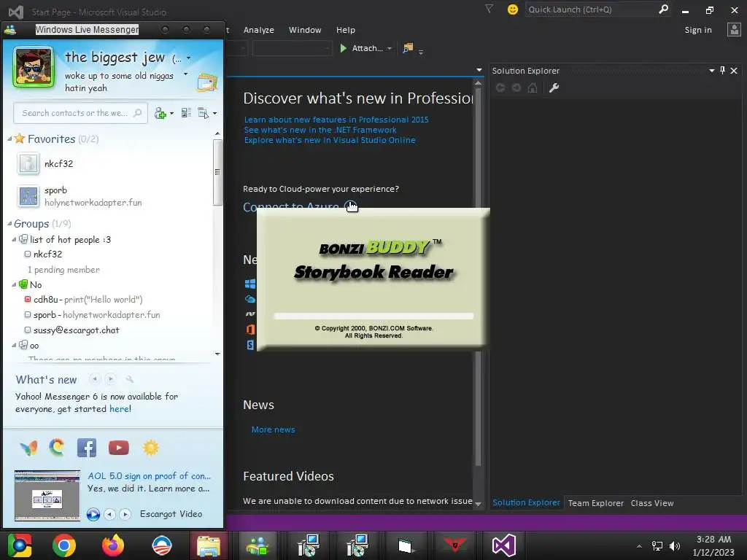Collapse the oo group
747x560 pixels.
pyautogui.click(x=14, y=345)
